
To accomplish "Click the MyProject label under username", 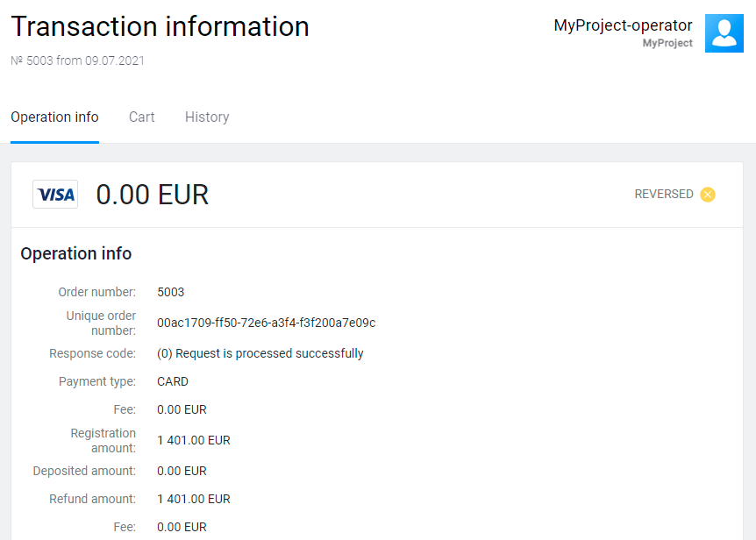I will tap(667, 43).
